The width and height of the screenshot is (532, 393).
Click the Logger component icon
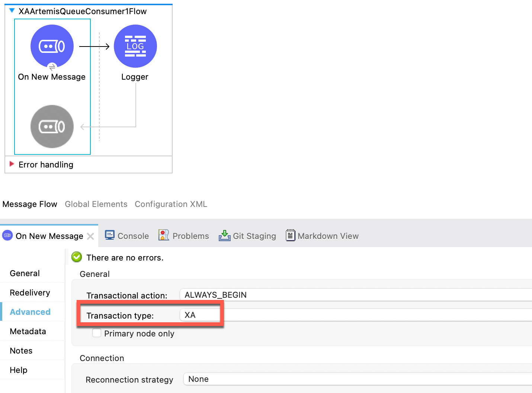tap(135, 47)
